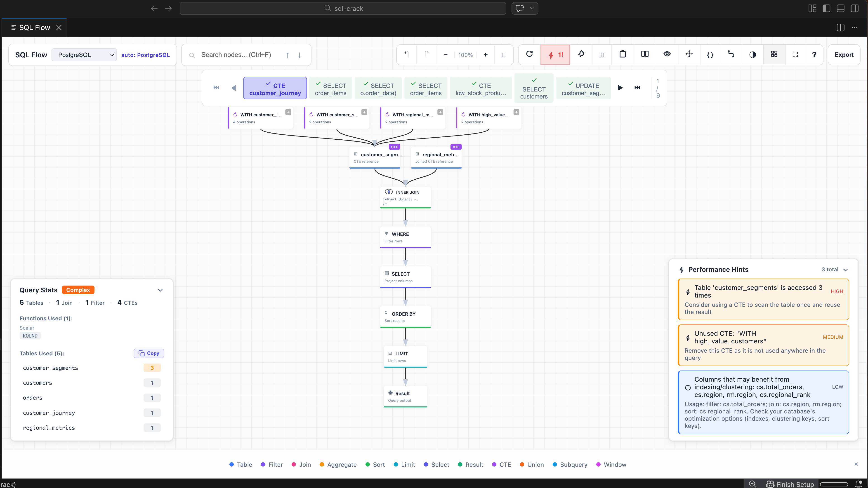Click the Export button
Screen dimensions: 868x488
click(844, 54)
